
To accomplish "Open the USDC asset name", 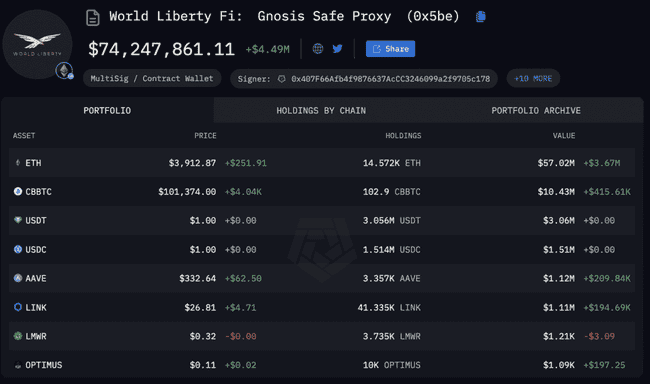I will coord(36,250).
